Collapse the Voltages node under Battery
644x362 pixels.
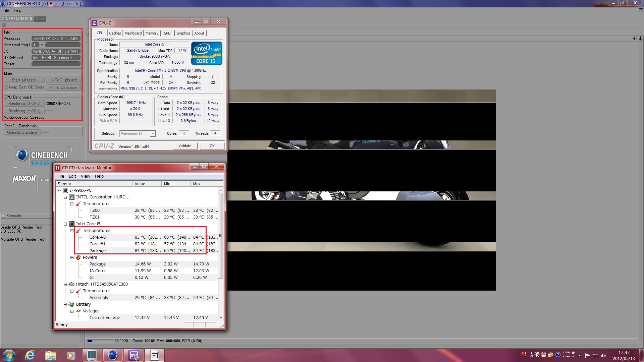[x=72, y=311]
